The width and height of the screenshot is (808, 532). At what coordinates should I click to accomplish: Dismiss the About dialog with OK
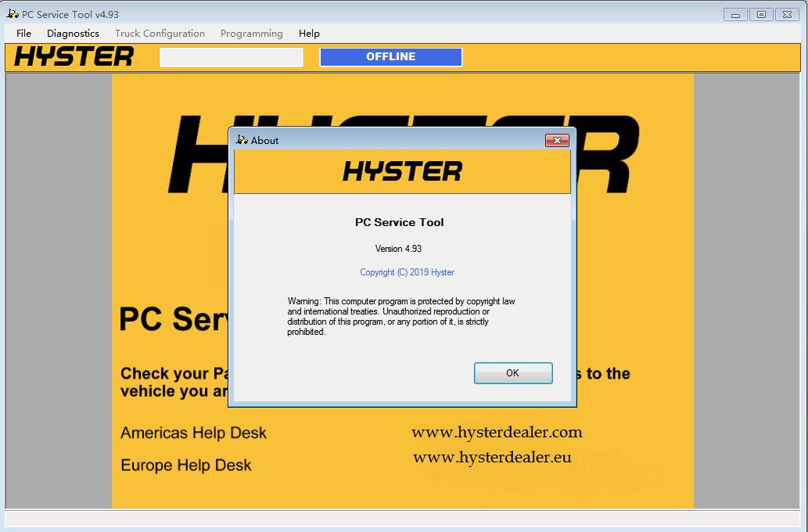tap(513, 373)
